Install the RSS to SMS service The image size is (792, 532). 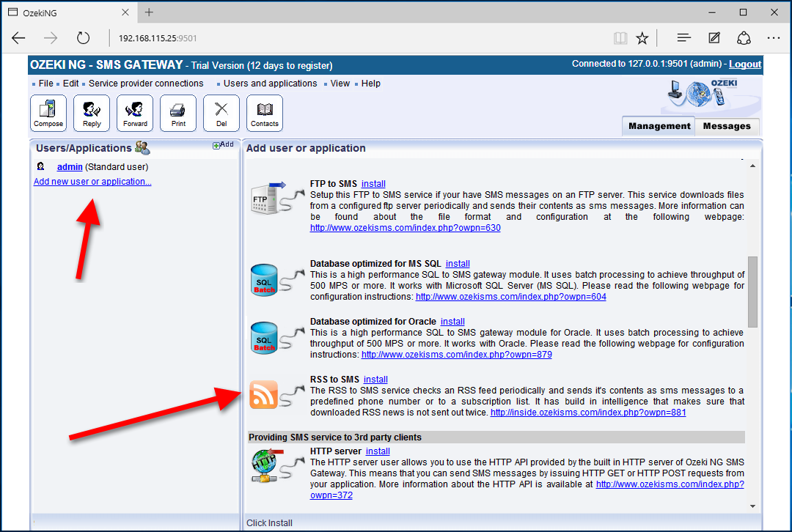coord(375,379)
